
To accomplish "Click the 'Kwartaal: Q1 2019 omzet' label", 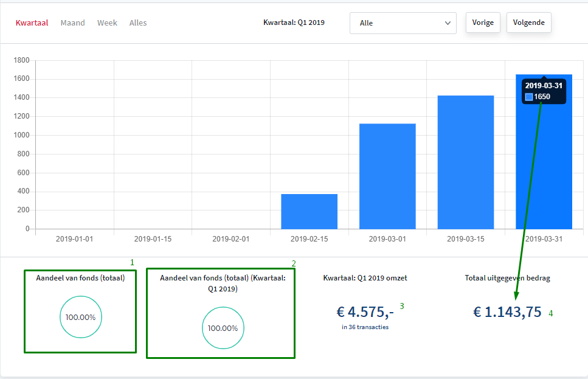I will point(365,278).
